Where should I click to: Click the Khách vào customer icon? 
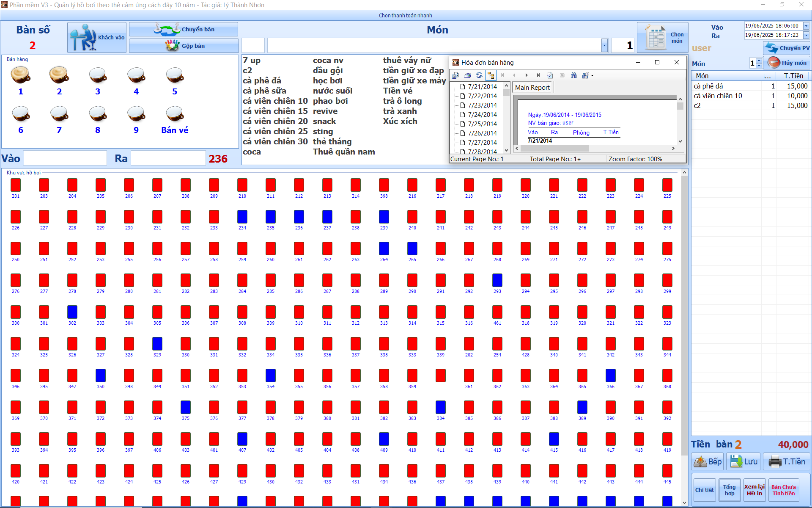click(x=97, y=37)
